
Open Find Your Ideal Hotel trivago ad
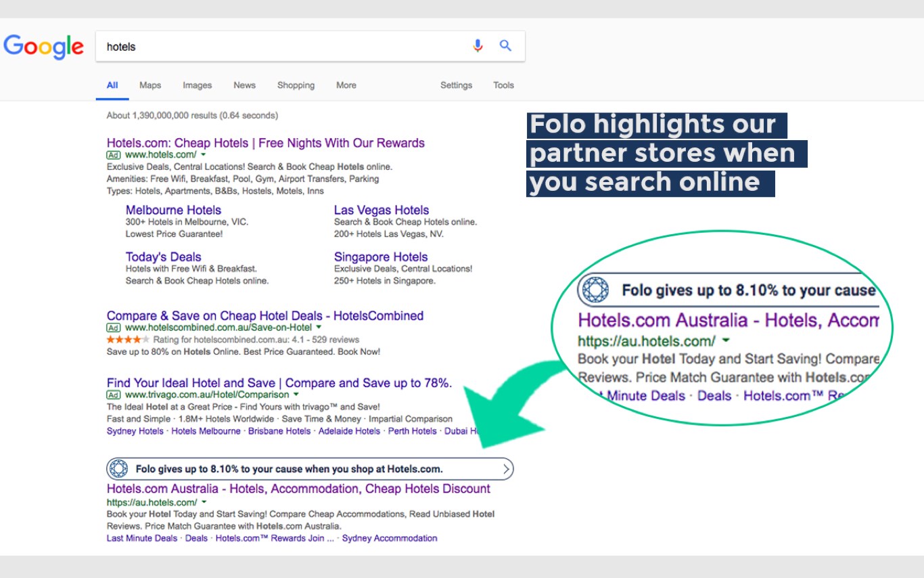pos(279,383)
